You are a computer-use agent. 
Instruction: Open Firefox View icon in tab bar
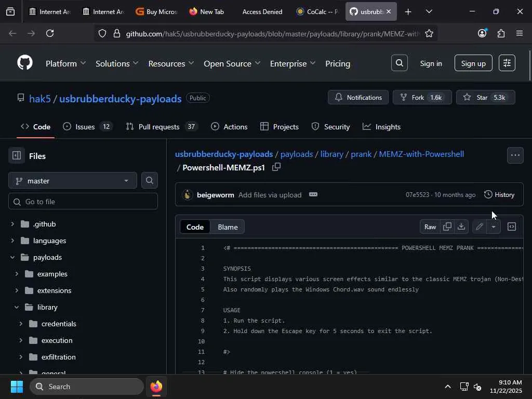10,12
